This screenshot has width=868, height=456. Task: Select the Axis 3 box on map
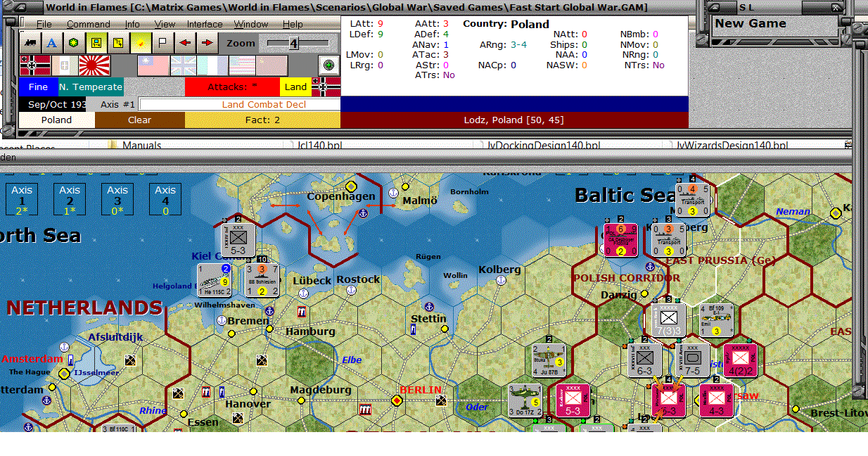[x=117, y=200]
